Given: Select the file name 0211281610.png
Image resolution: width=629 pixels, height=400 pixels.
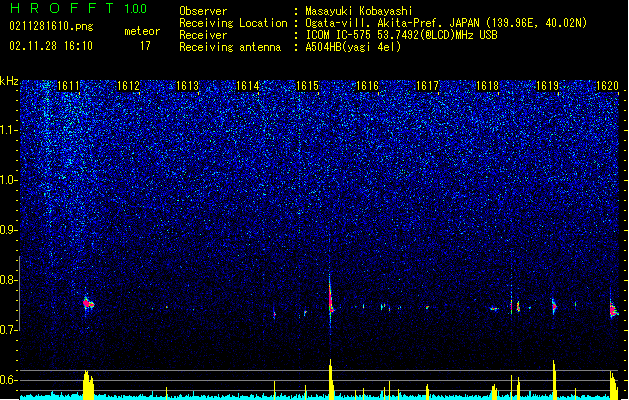Looking at the screenshot, I should (x=51, y=26).
